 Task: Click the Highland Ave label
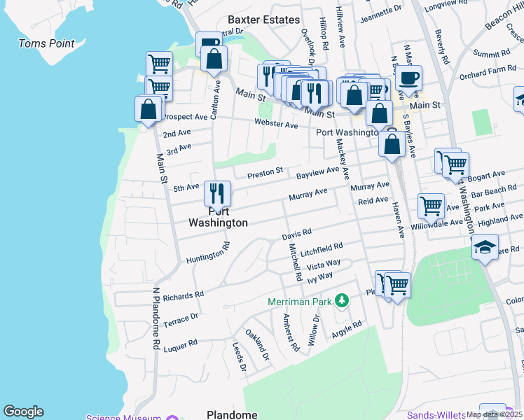pos(500,220)
